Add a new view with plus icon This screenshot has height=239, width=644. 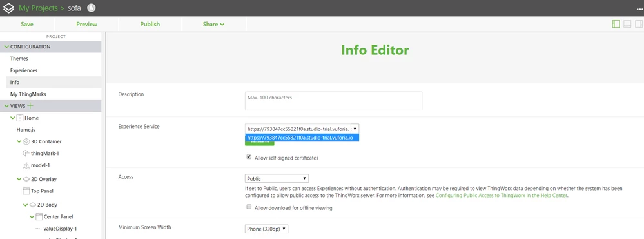tap(30, 106)
